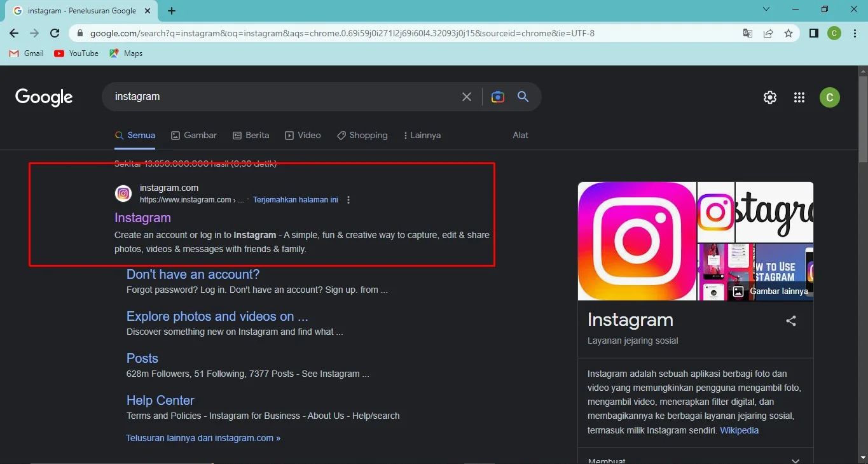Bookmark this page with the star icon
The width and height of the screenshot is (868, 464).
click(x=789, y=33)
